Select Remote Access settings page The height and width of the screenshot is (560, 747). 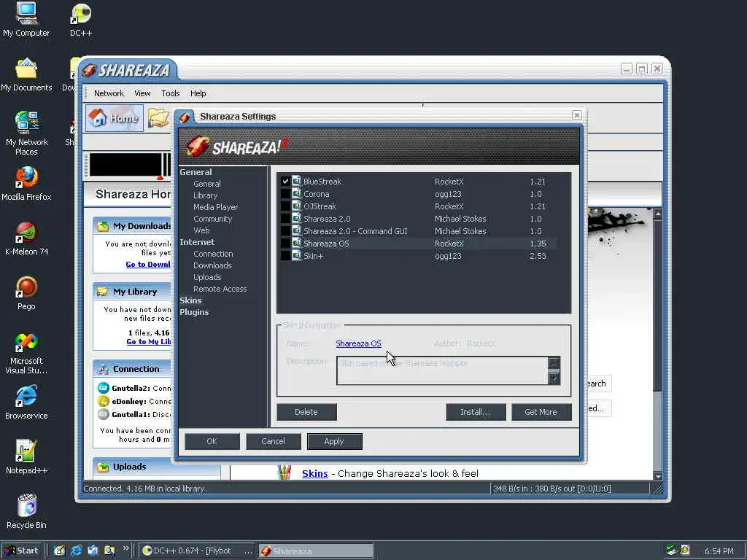pos(220,289)
